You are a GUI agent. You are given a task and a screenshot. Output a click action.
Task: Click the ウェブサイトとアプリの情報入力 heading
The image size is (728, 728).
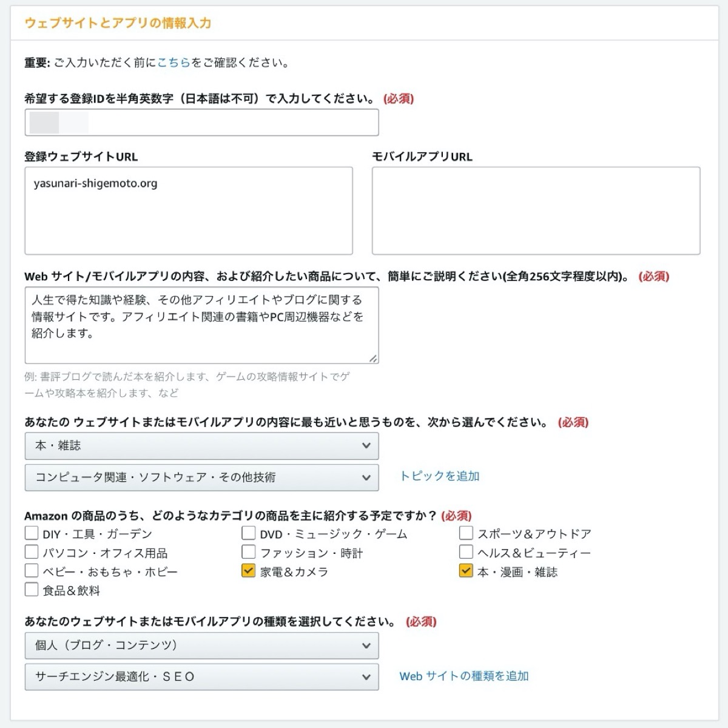118,23
